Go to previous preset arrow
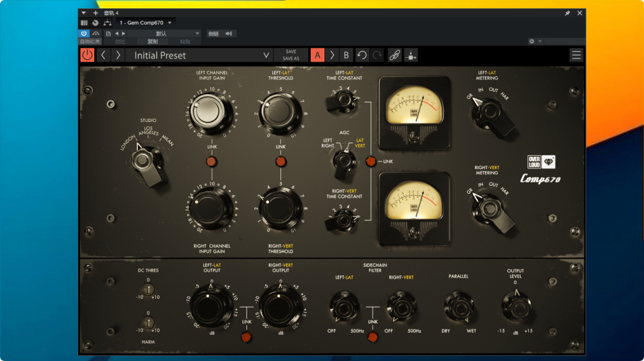 104,55
